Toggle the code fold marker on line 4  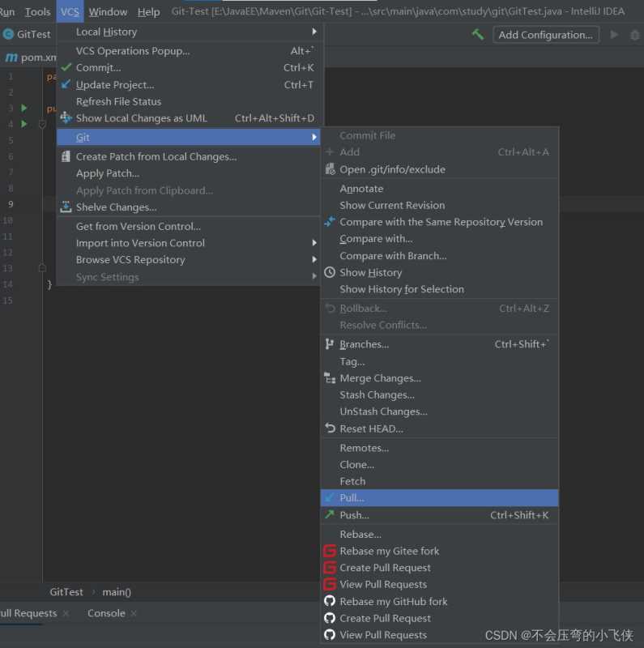tap(42, 124)
